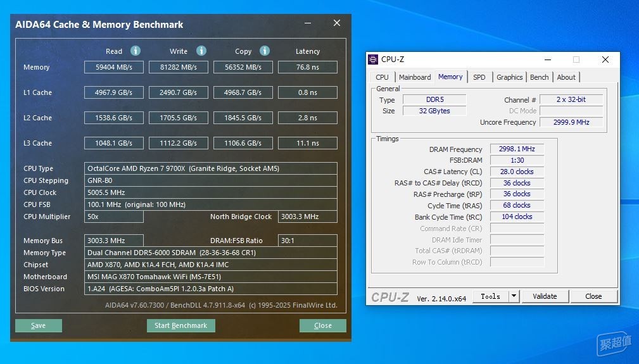Click L3 Cache Read value 1048.1 GB/s
This screenshot has height=364, width=639.
click(114, 143)
